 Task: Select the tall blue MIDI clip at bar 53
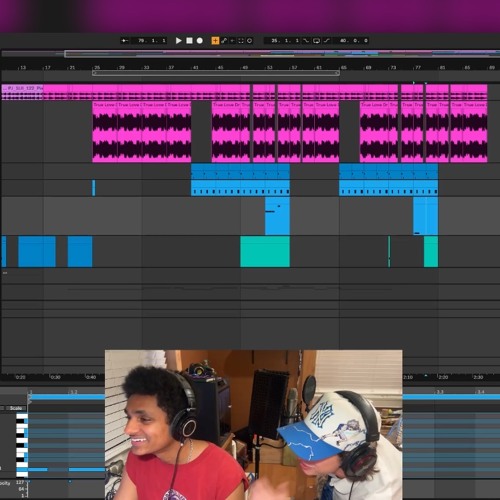click(277, 216)
